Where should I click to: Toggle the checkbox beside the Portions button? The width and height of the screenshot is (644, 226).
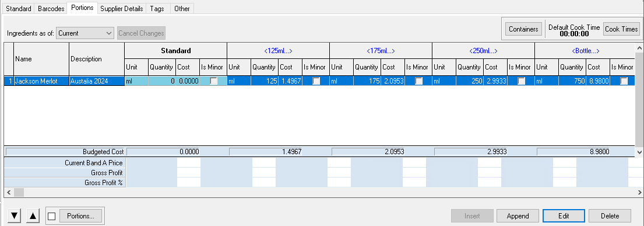[x=52, y=216]
